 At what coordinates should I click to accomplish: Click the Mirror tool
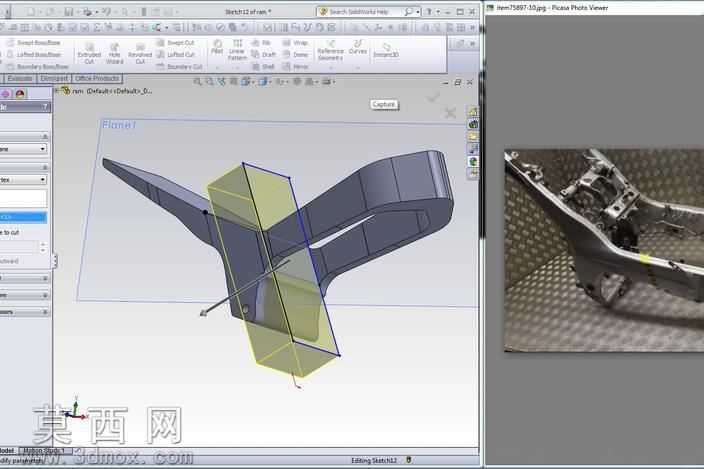point(295,66)
